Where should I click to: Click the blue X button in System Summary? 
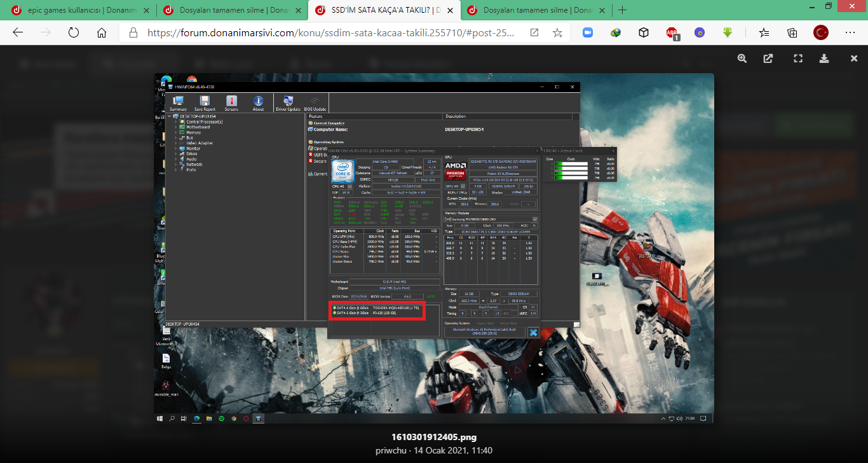[533, 332]
